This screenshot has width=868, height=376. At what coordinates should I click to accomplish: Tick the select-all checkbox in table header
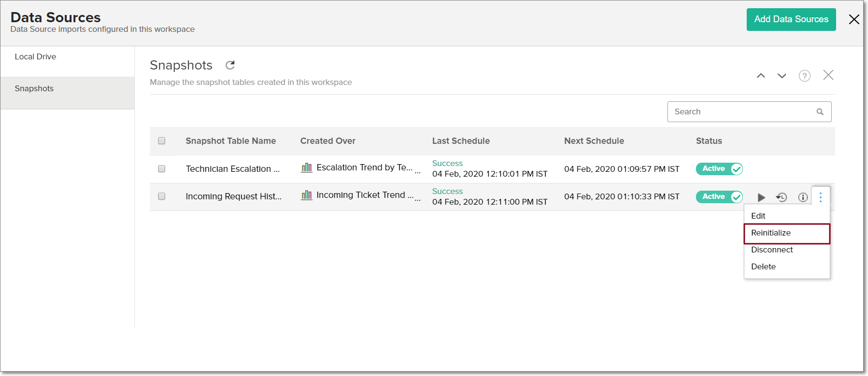tap(162, 141)
